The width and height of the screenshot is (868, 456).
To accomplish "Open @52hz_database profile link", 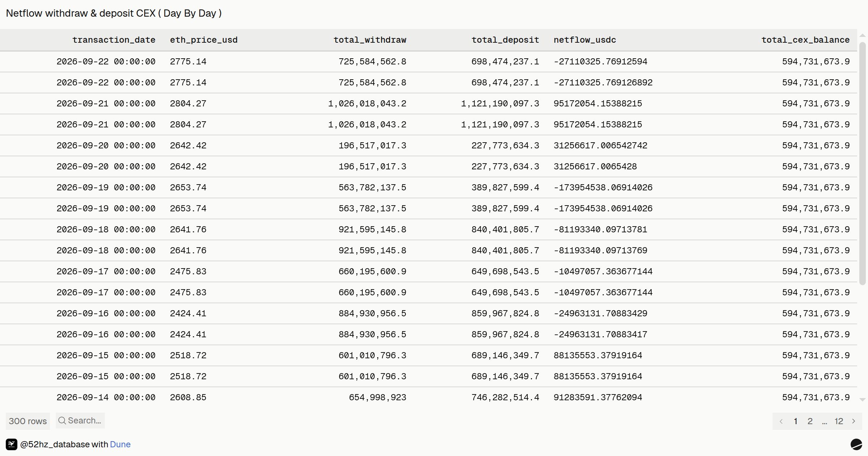I will coord(55,444).
